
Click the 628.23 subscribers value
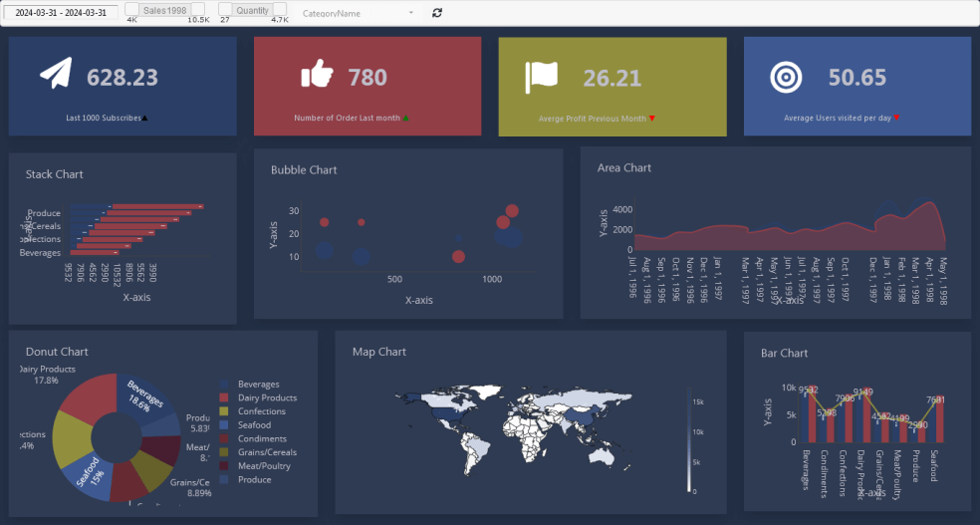click(122, 78)
